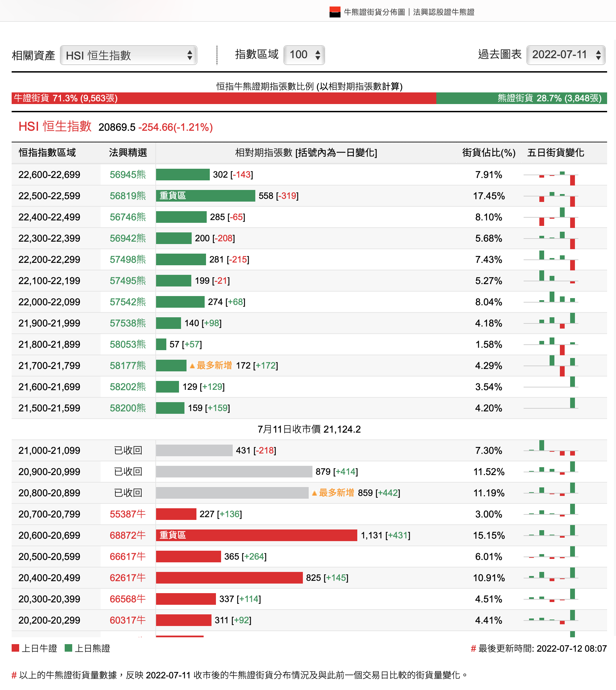
Task: Open the 指數區域 100 range dropdown
Action: click(304, 55)
